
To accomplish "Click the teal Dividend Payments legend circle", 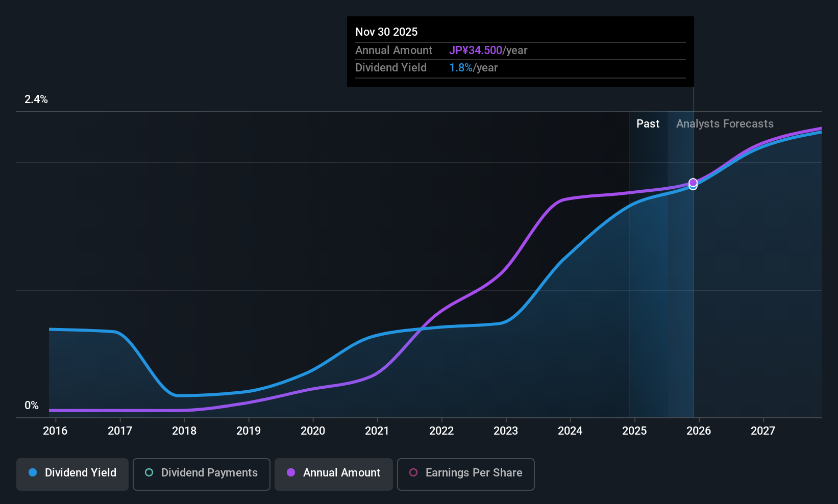I will [x=149, y=472].
